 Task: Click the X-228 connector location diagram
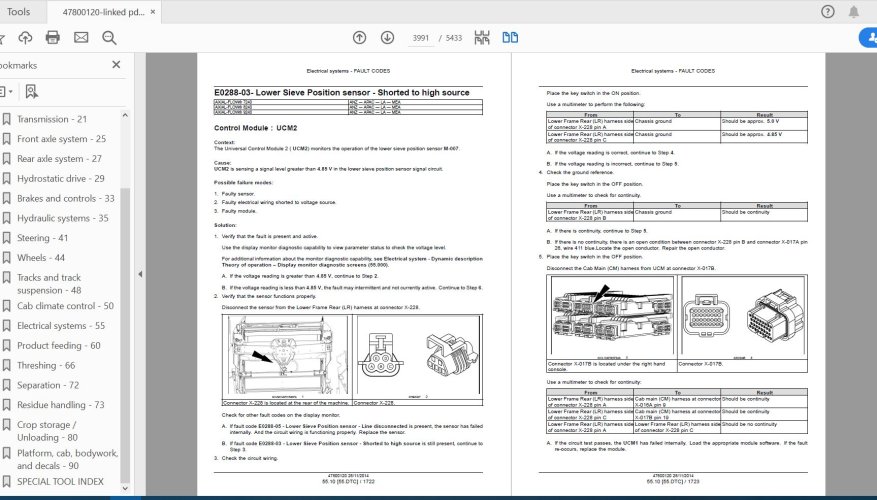286,356
